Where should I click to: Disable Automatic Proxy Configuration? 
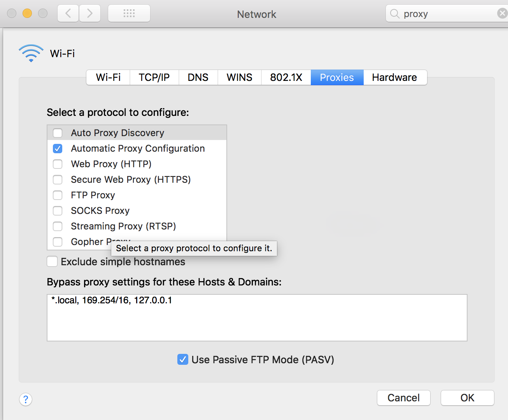click(x=57, y=148)
